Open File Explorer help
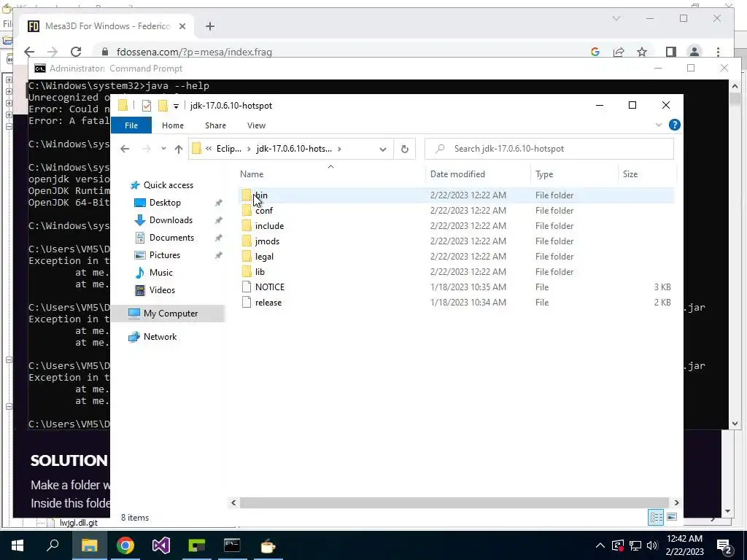 (674, 125)
